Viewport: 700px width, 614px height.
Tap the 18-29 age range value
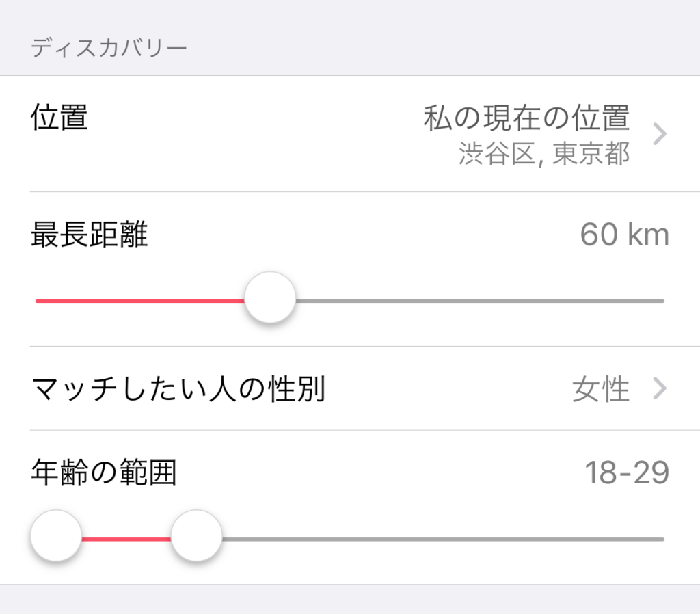tap(626, 473)
